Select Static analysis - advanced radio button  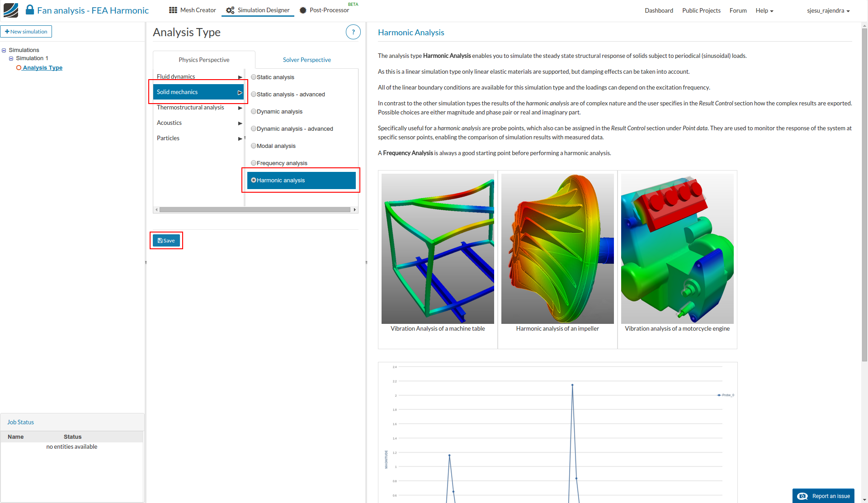click(x=254, y=94)
